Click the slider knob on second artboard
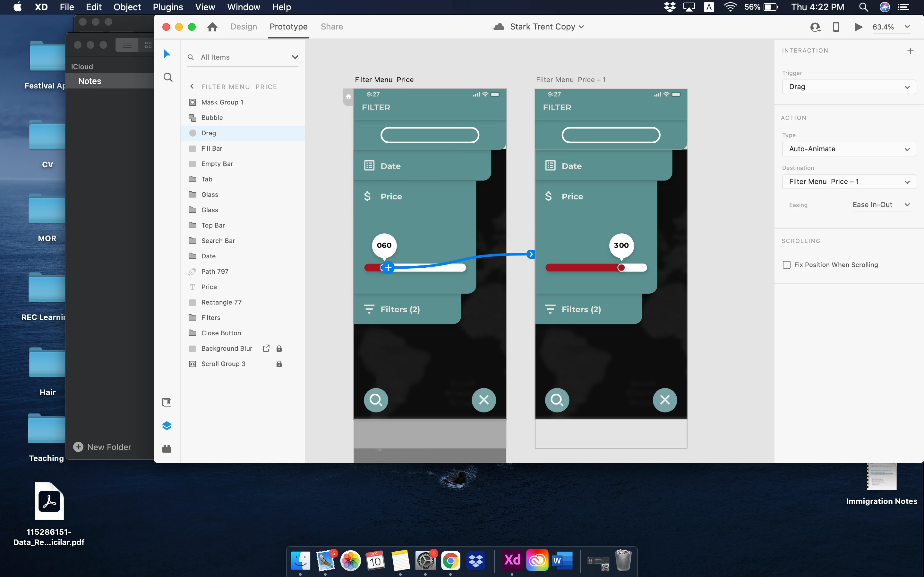The height and width of the screenshot is (577, 924). [x=621, y=268]
